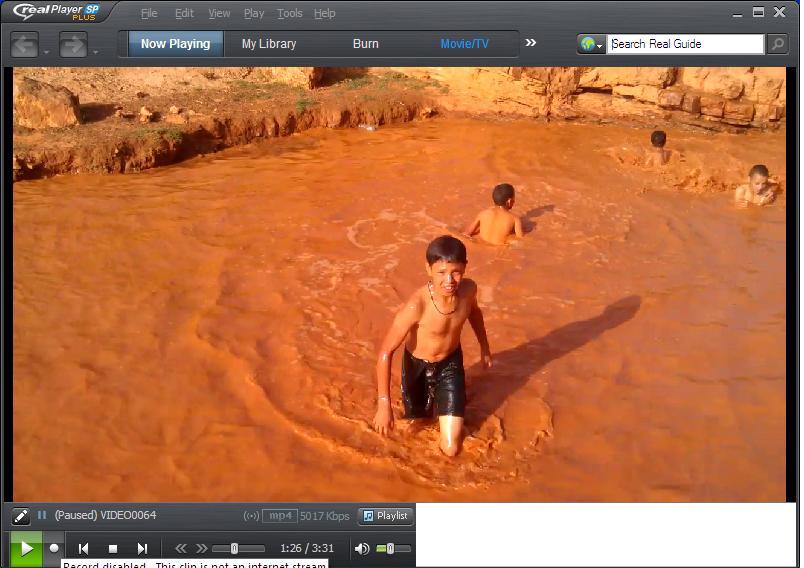Open the Burn tab
Viewport: 804px width, 568px height.
click(x=366, y=44)
